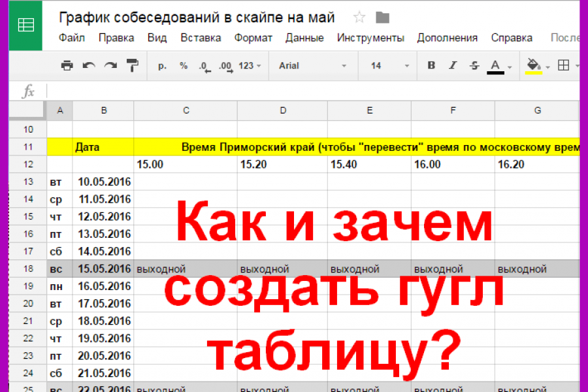Open the font size 14 dropdown
This screenshot has width=588, height=392.
pyautogui.click(x=389, y=65)
